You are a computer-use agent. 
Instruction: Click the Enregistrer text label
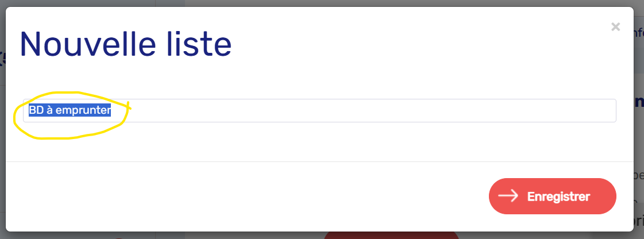point(558,196)
